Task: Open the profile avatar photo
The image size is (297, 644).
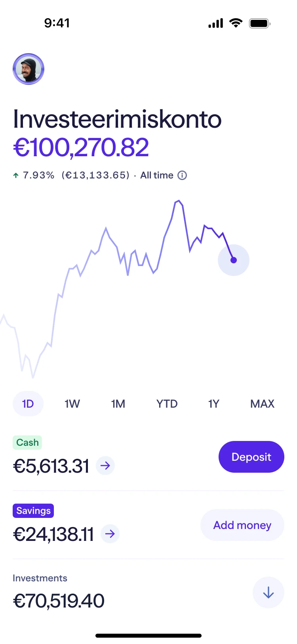Action: (29, 69)
